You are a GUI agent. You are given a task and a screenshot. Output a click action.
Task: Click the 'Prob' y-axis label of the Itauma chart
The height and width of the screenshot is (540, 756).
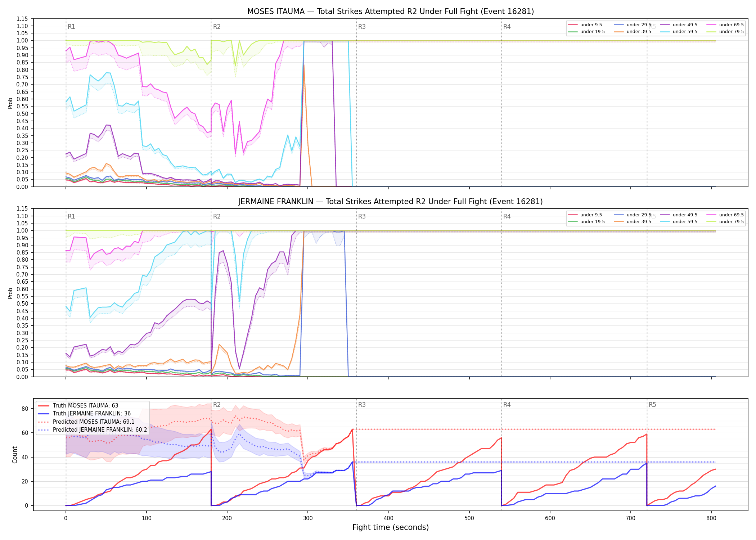click(10, 103)
